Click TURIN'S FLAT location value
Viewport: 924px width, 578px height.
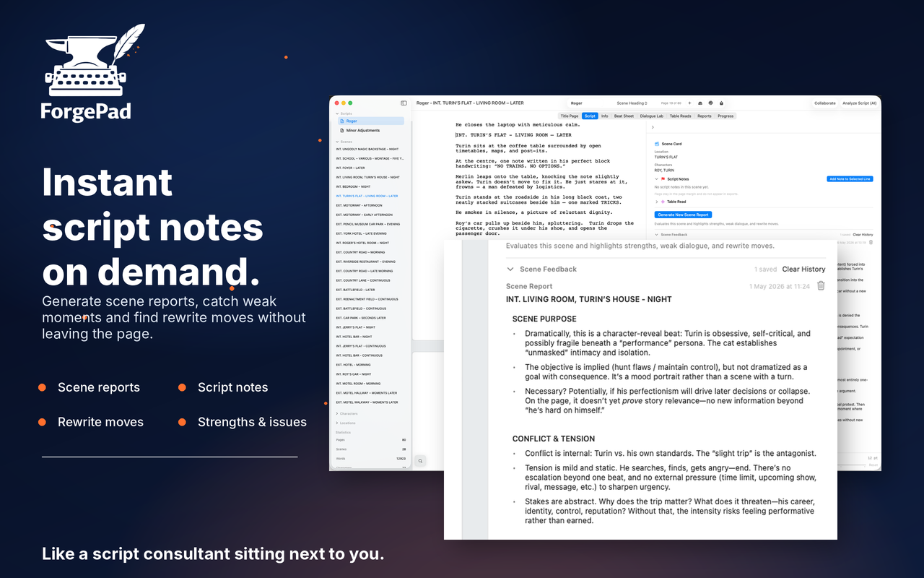tap(666, 157)
